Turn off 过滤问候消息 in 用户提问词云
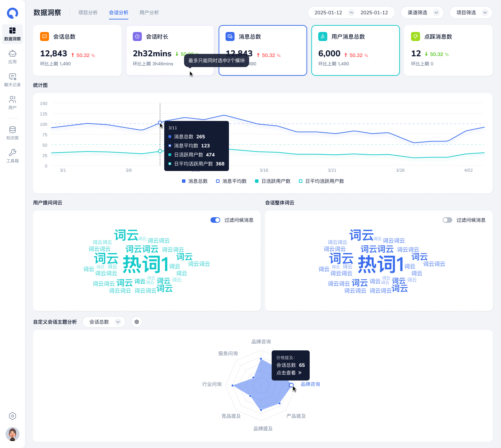The image size is (501, 448). coord(215,220)
